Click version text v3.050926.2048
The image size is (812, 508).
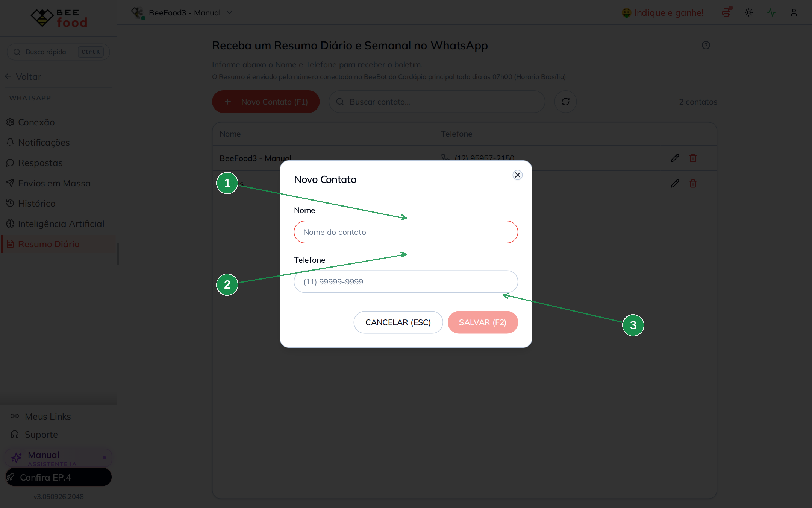pos(58,497)
